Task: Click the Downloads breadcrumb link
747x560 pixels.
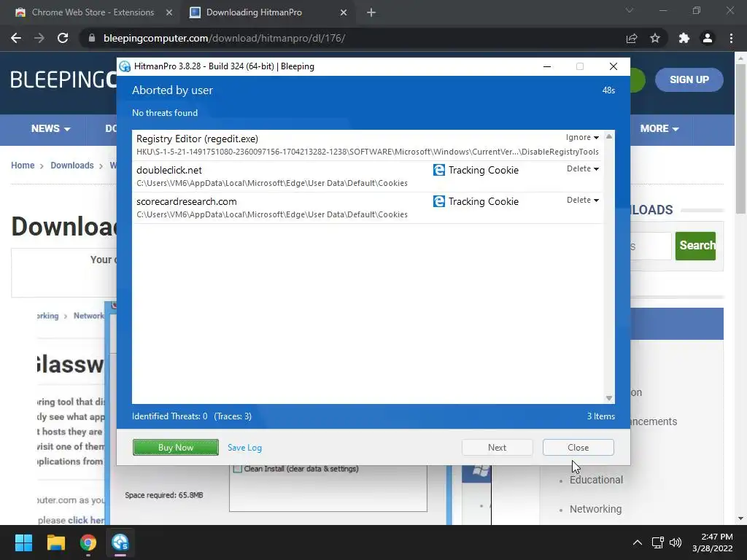Action: [x=72, y=166]
